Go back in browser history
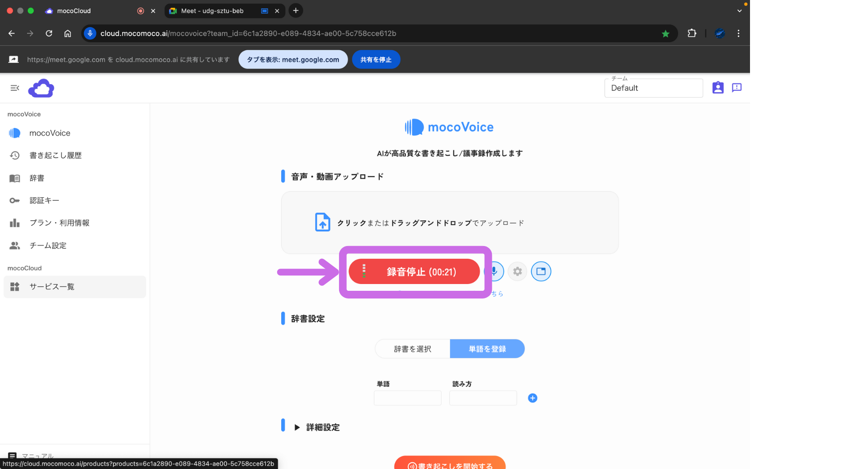868x469 pixels. click(x=12, y=33)
